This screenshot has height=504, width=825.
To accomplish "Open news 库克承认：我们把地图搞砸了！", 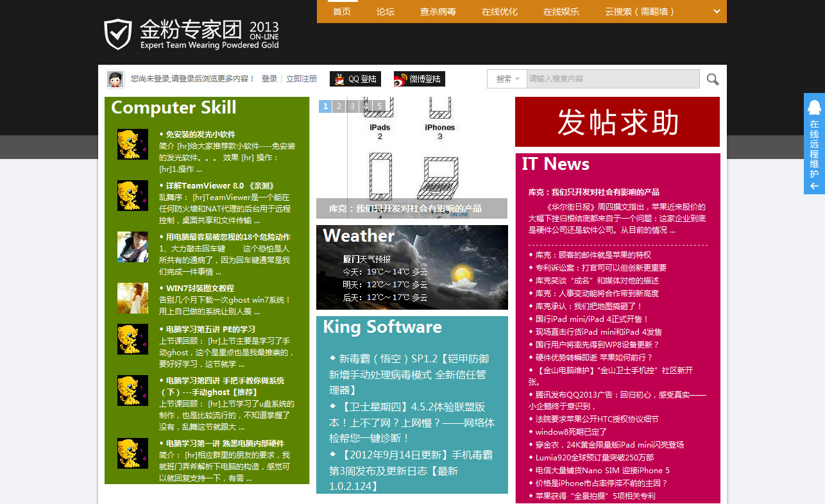I will [590, 307].
